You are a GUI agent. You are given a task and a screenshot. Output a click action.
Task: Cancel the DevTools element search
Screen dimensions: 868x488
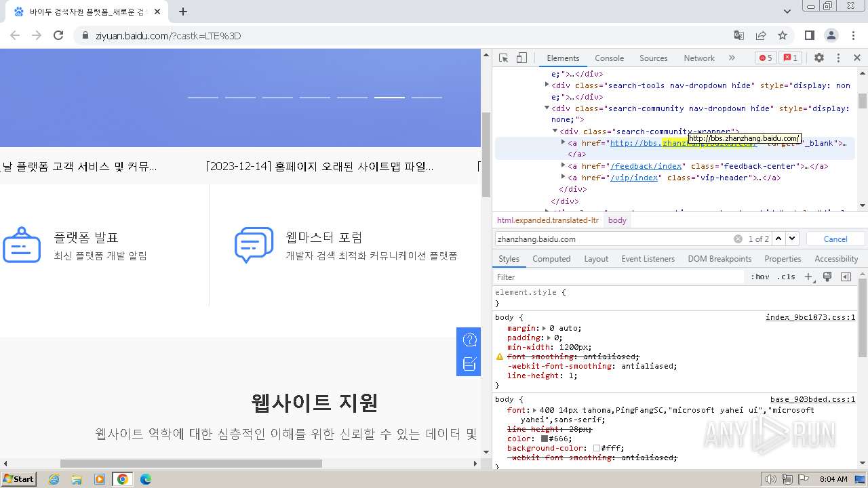click(x=835, y=239)
